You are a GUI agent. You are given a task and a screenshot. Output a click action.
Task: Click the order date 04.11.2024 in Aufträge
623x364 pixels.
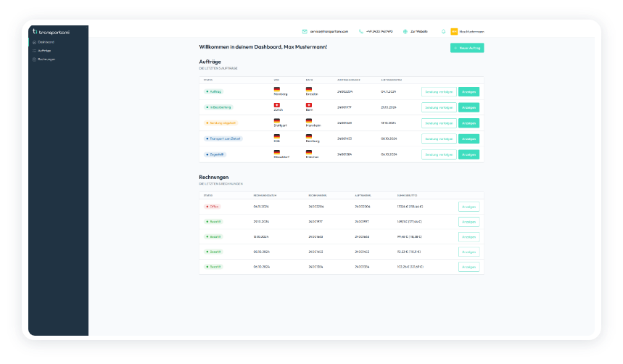click(x=389, y=92)
